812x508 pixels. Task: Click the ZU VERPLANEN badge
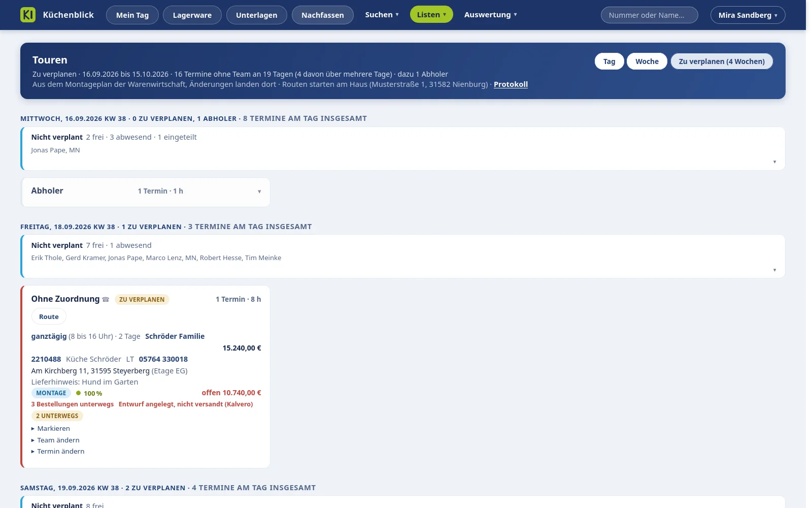[142, 300]
